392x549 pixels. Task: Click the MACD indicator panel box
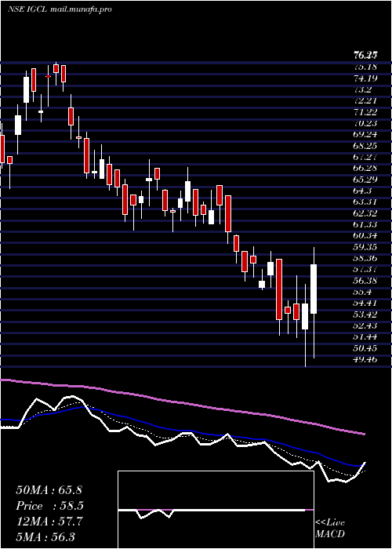216,510
